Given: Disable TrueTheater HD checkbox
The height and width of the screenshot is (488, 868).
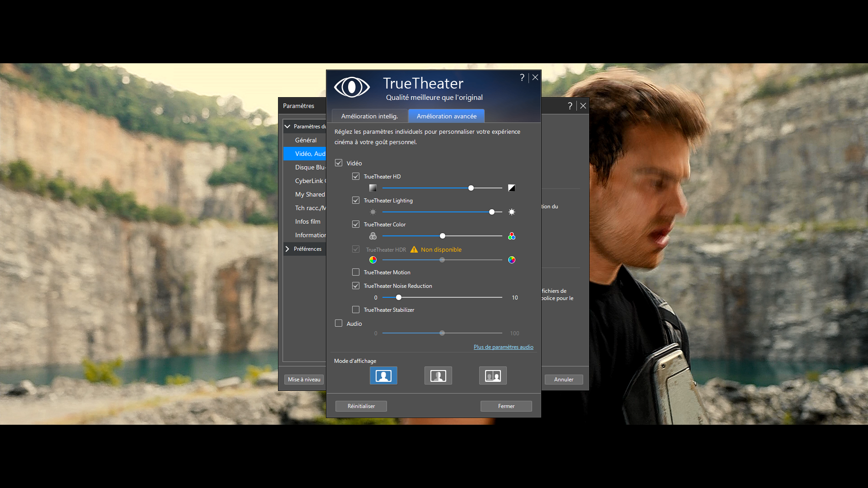Looking at the screenshot, I should (356, 176).
